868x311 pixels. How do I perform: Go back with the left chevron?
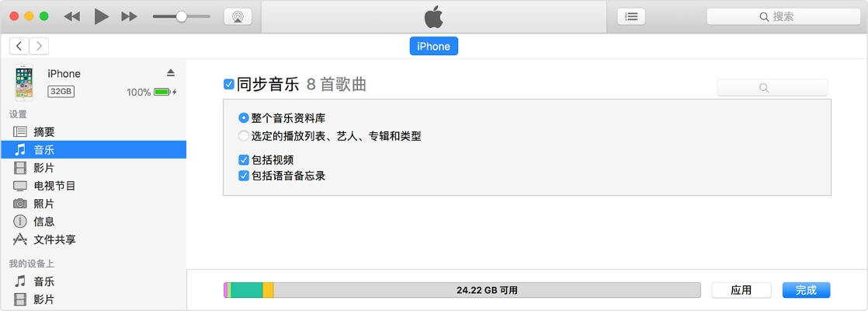click(x=19, y=47)
